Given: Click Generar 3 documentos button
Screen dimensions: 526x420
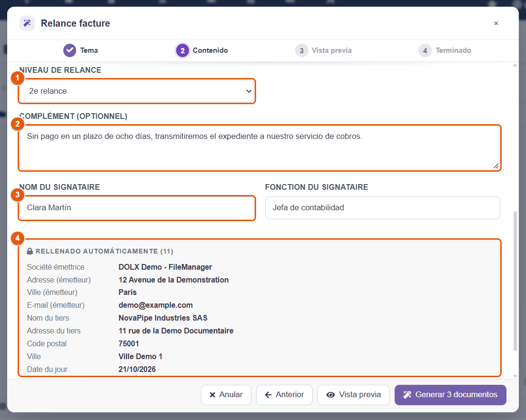Looking at the screenshot, I should (450, 395).
